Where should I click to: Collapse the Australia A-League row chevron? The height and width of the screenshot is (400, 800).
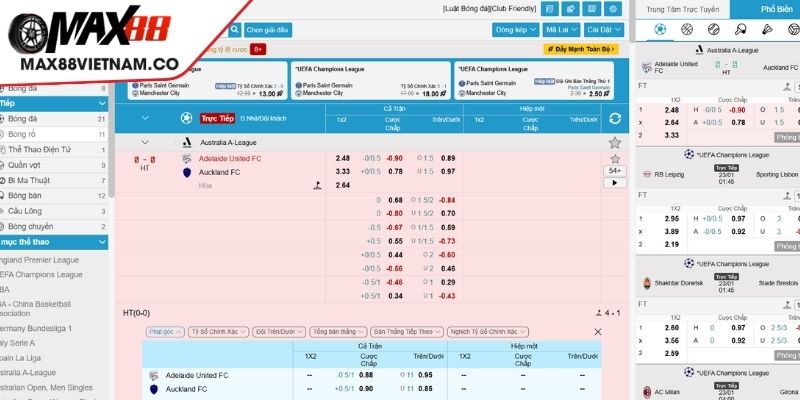click(145, 142)
